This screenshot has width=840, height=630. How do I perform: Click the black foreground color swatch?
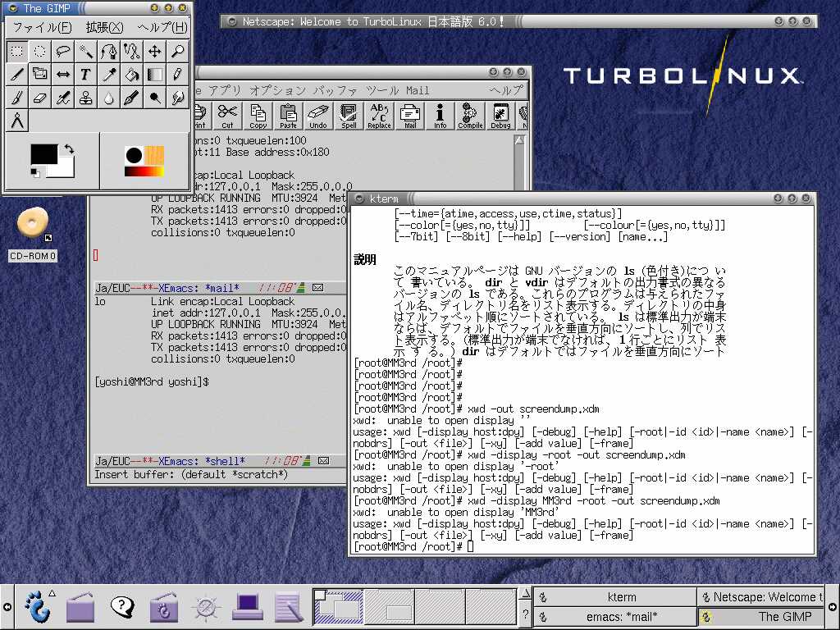tap(44, 154)
